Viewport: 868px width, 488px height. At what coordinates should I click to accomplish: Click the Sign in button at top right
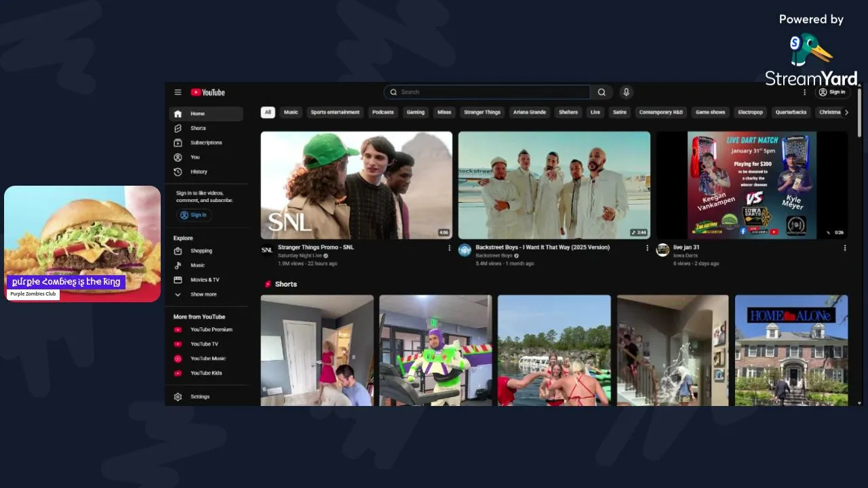point(832,92)
